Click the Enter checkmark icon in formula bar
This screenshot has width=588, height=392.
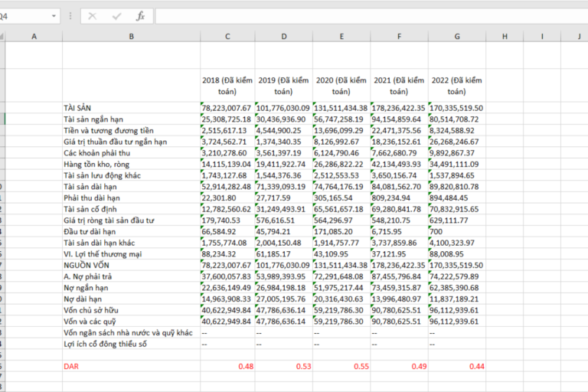(x=116, y=16)
